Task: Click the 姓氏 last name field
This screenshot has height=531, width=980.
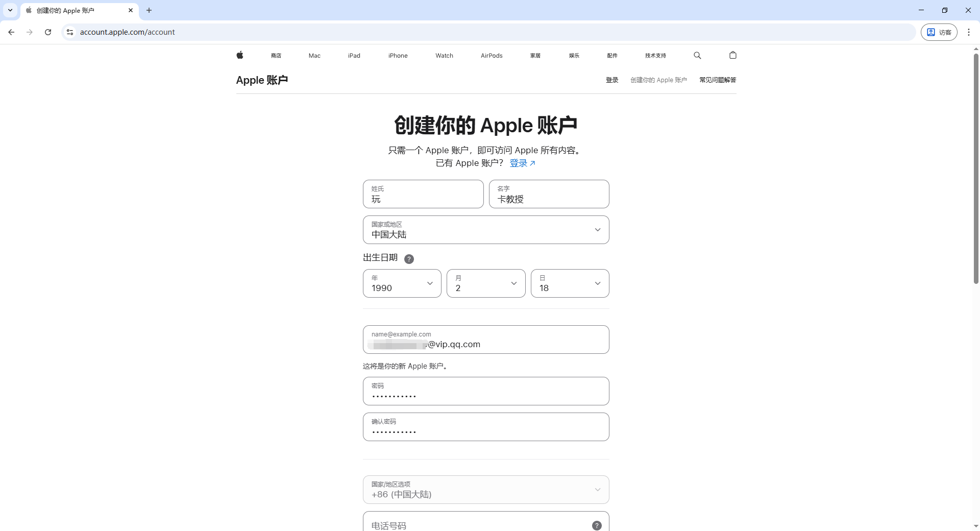Action: coord(423,194)
